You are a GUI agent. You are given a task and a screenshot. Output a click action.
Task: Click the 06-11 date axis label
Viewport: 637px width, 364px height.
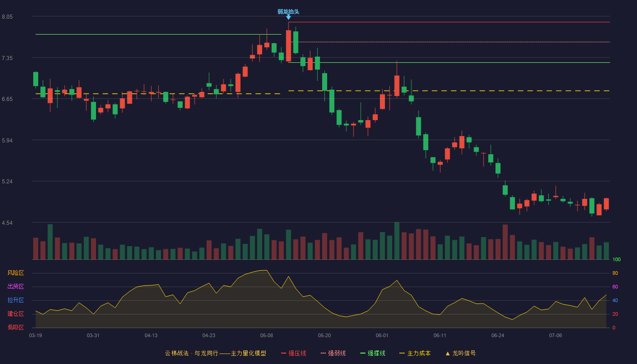[440, 335]
